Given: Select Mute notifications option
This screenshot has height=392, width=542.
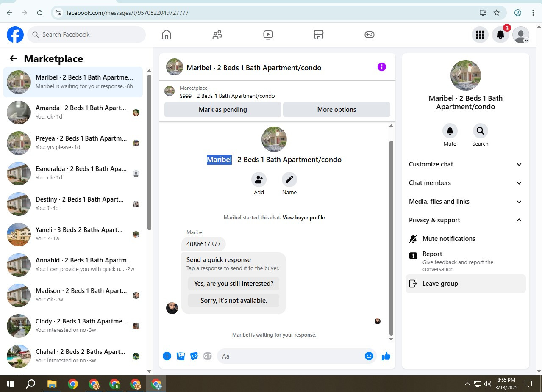Looking at the screenshot, I should pos(466,239).
